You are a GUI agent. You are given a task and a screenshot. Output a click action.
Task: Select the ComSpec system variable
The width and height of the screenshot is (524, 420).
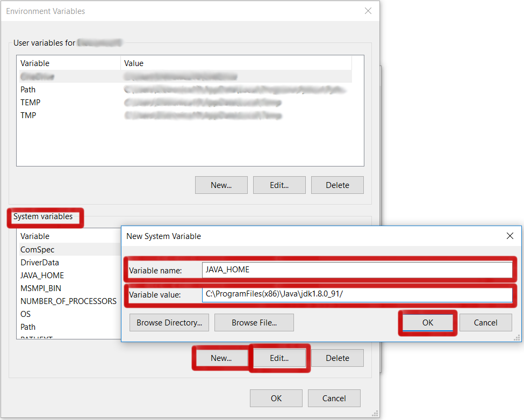[x=38, y=249]
